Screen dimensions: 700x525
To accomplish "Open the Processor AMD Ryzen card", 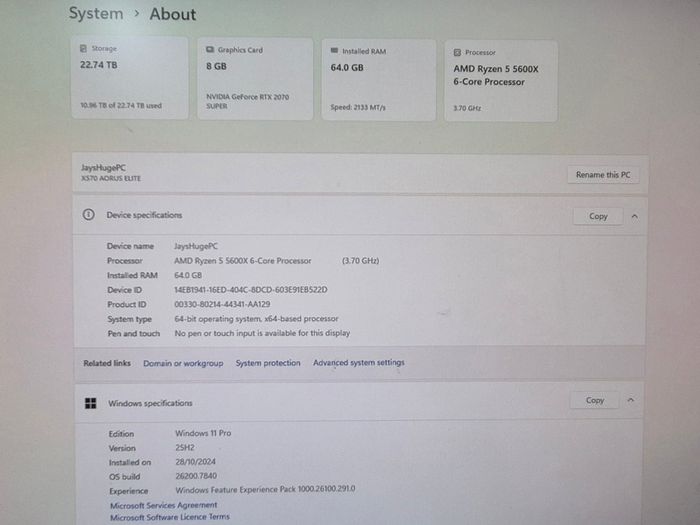I will pos(500,81).
